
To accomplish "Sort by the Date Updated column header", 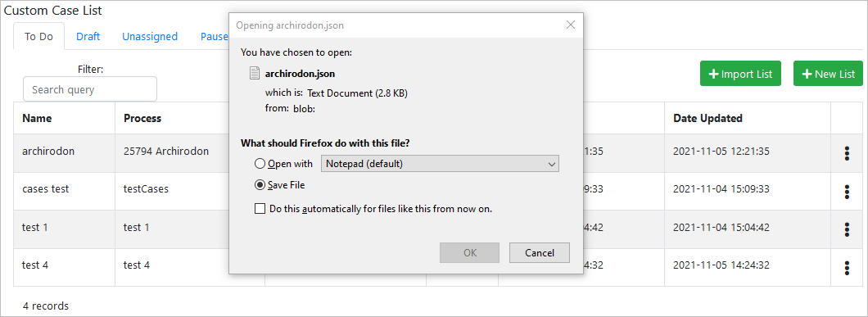I will [x=708, y=118].
